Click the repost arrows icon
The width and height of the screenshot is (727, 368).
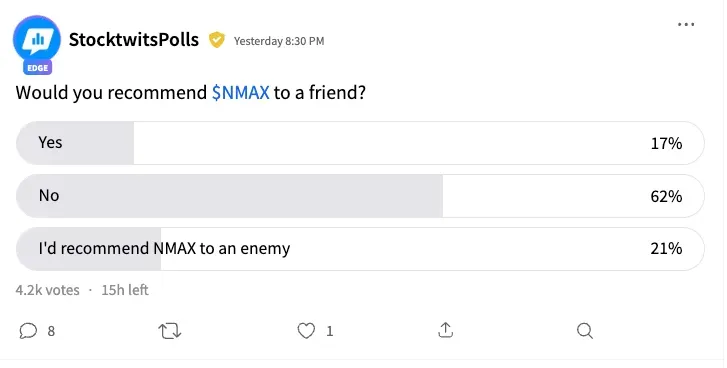coord(170,331)
